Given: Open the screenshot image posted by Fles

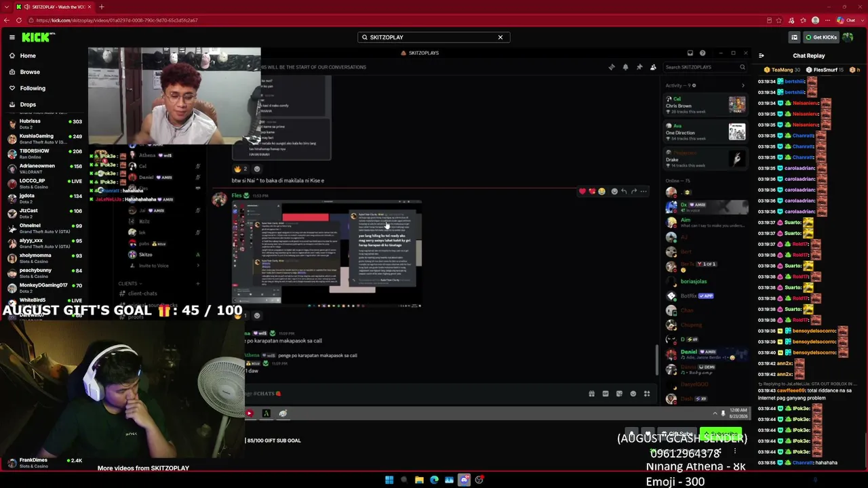Looking at the screenshot, I should click(x=327, y=253).
